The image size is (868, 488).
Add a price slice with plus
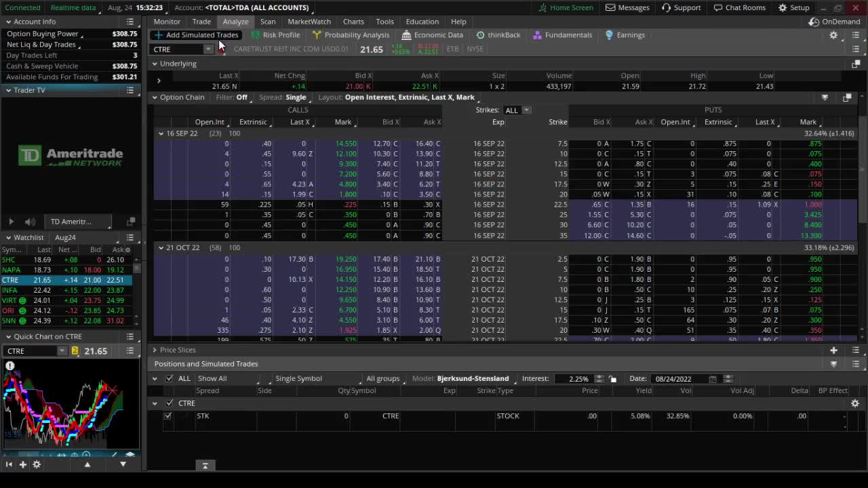pos(833,350)
